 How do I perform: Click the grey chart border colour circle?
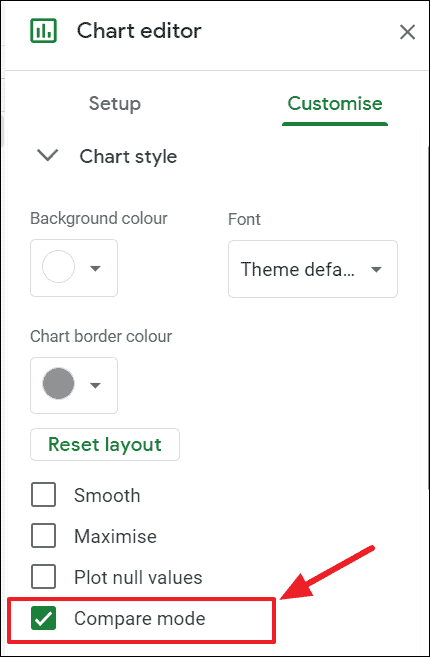[58, 383]
